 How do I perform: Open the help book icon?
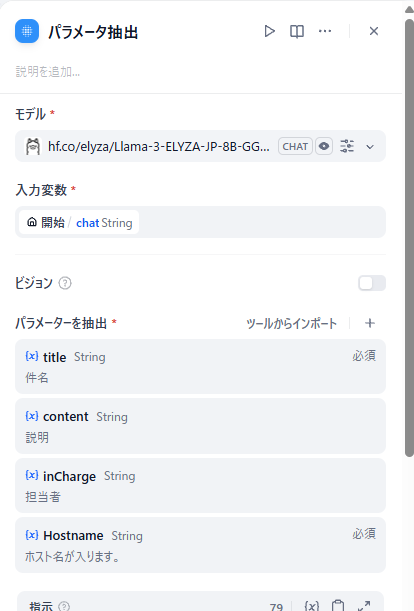(x=297, y=31)
